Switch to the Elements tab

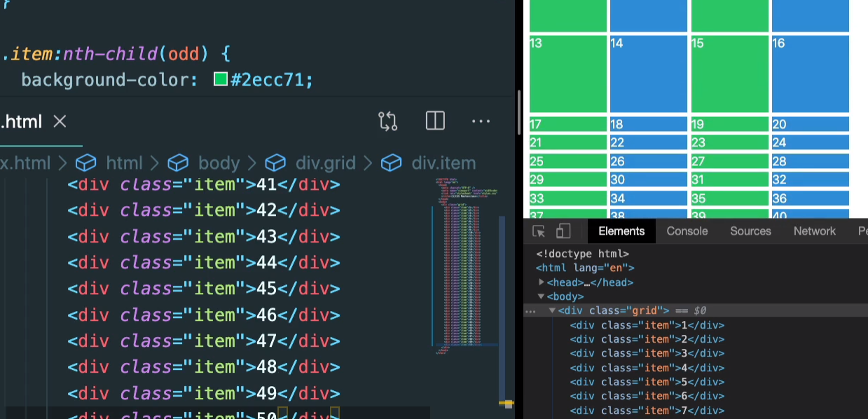point(621,231)
